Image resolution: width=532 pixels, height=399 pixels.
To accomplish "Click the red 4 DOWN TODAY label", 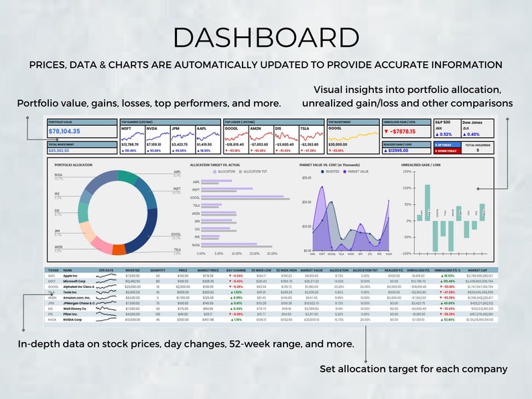I will pyautogui.click(x=447, y=151).
